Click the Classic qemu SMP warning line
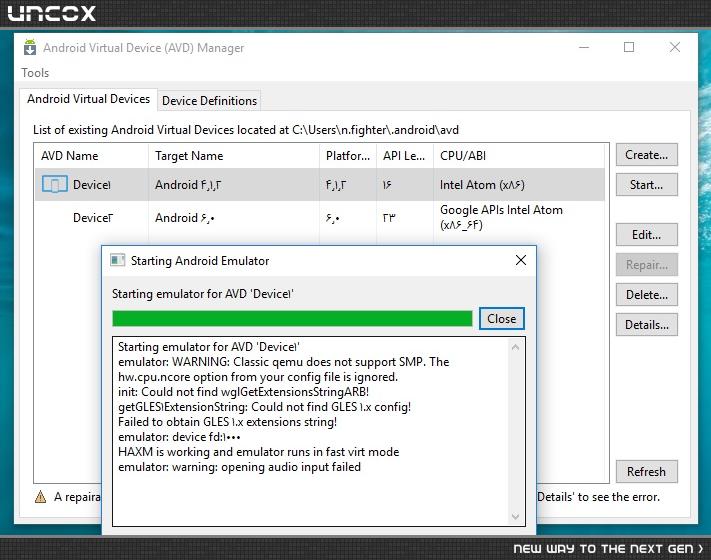The width and height of the screenshot is (711, 560). point(283,370)
